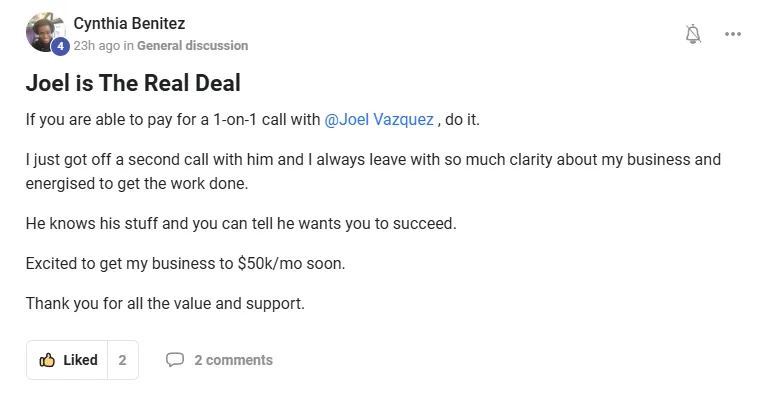Screen dimensions: 760x395
Task: Open the Cynthia Benitez author name link
Action: pos(129,23)
